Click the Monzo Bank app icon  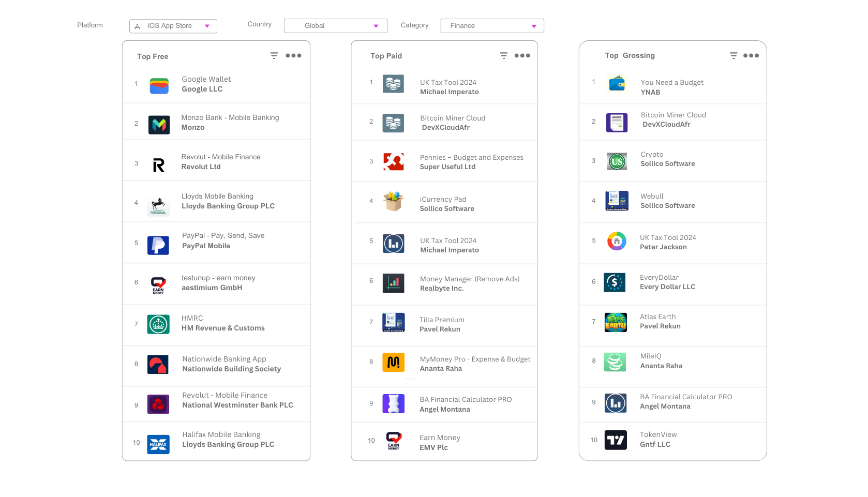point(159,125)
